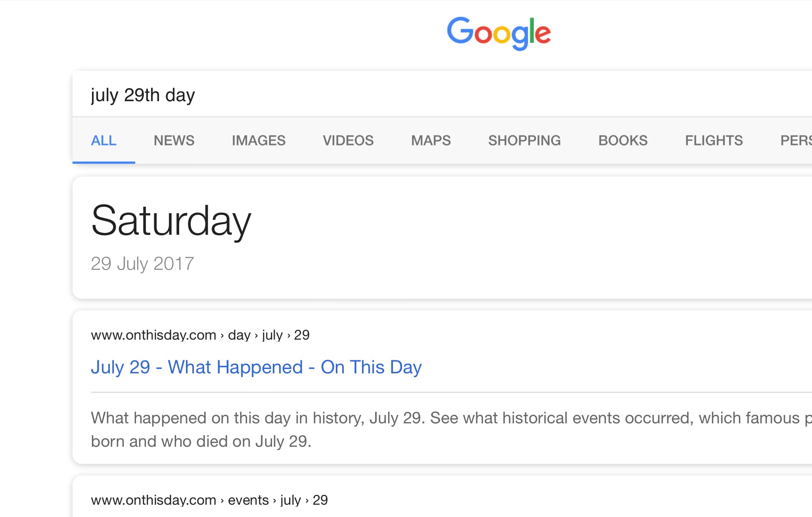
Task: Open the FLIGHTS tab
Action: [714, 140]
